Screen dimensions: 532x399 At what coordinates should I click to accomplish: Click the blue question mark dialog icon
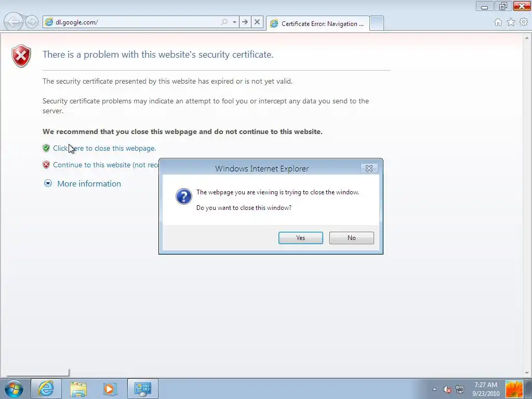(x=183, y=196)
